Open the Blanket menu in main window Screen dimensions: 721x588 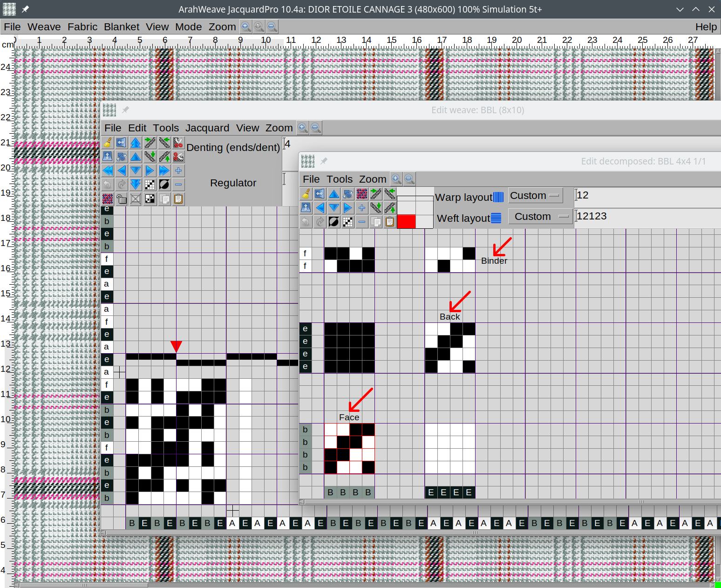tap(122, 27)
